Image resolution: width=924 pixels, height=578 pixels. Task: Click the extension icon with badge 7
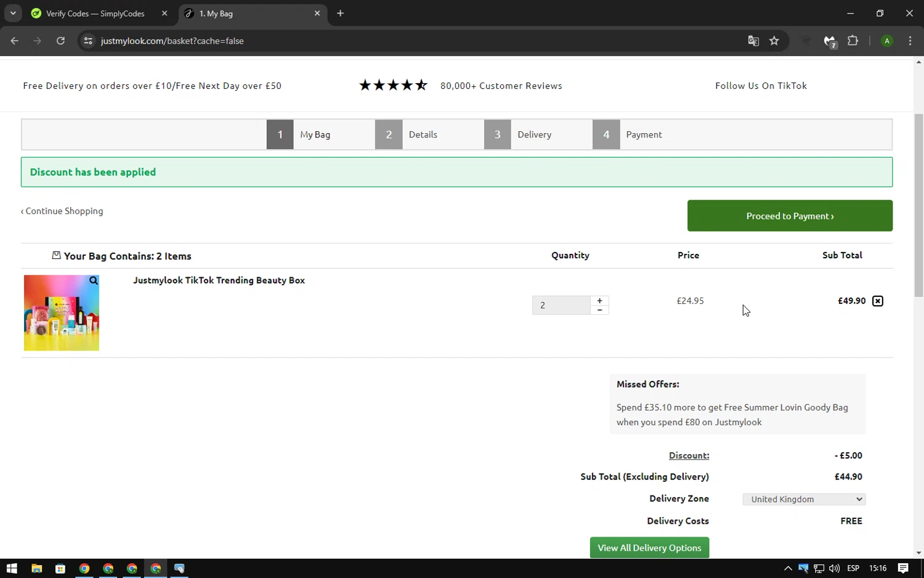pos(830,41)
